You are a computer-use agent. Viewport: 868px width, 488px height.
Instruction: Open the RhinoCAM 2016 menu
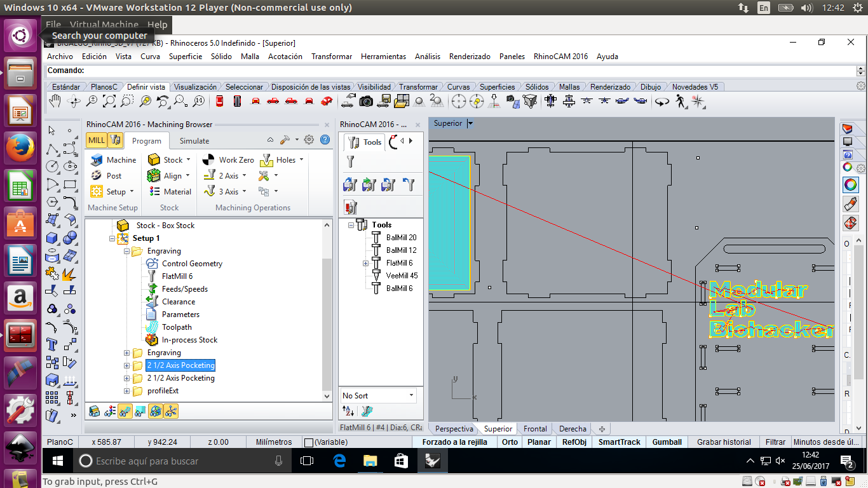(560, 57)
